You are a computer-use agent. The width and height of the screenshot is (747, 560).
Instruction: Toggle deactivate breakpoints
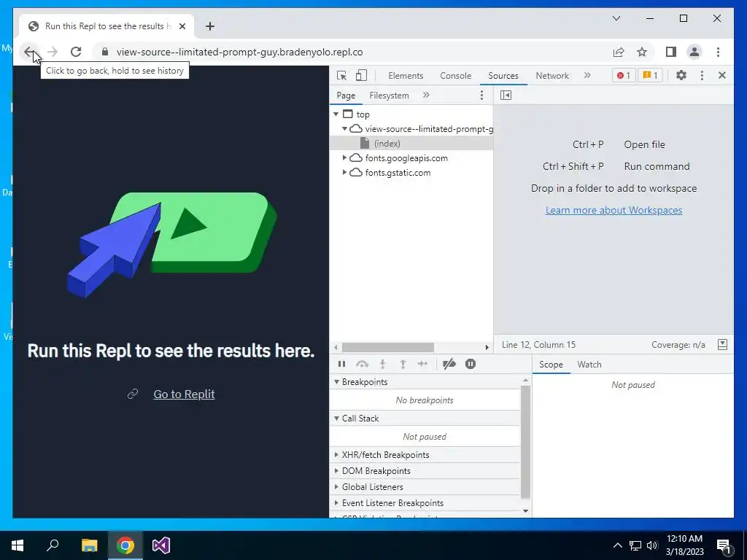(x=449, y=364)
